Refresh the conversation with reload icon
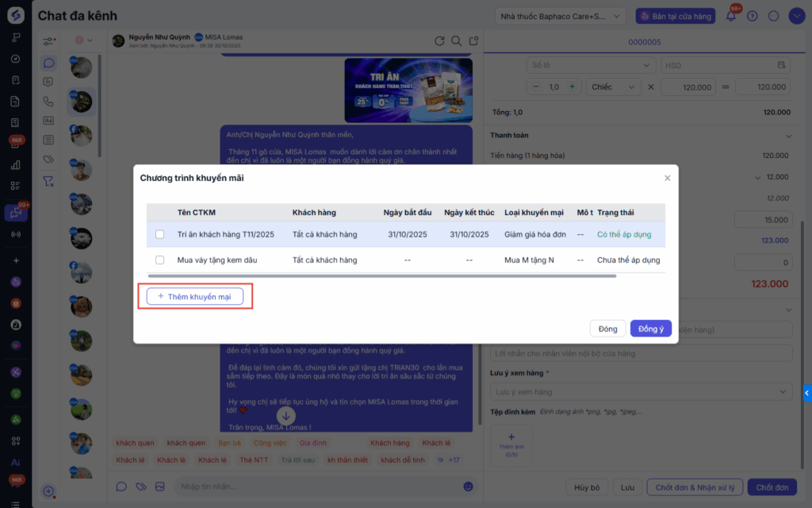The height and width of the screenshot is (508, 812). tap(439, 41)
